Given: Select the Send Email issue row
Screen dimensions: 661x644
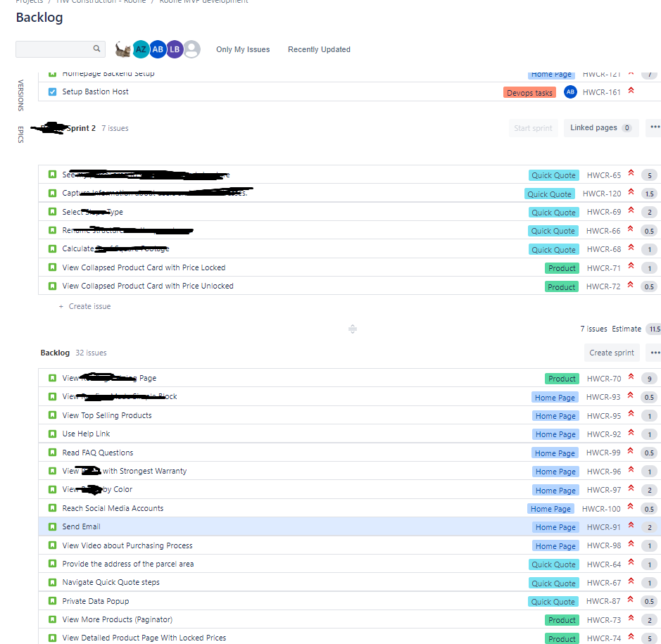Looking at the screenshot, I should 349,527.
